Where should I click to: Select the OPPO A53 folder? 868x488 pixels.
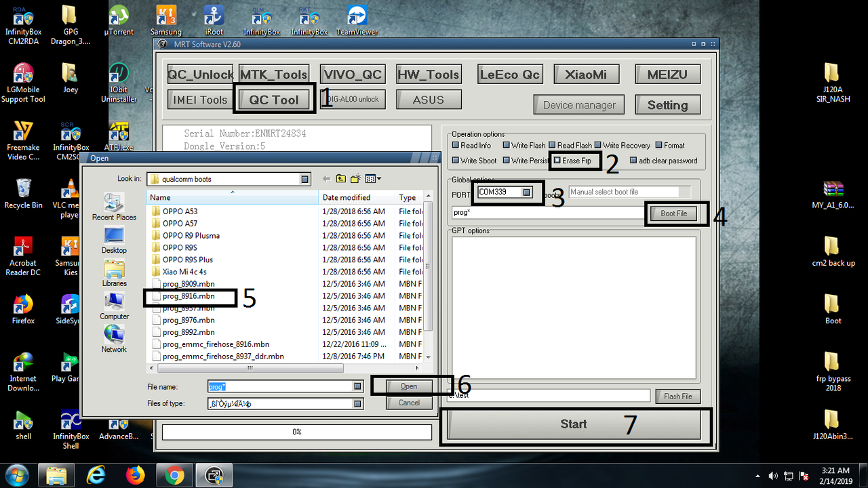[180, 211]
